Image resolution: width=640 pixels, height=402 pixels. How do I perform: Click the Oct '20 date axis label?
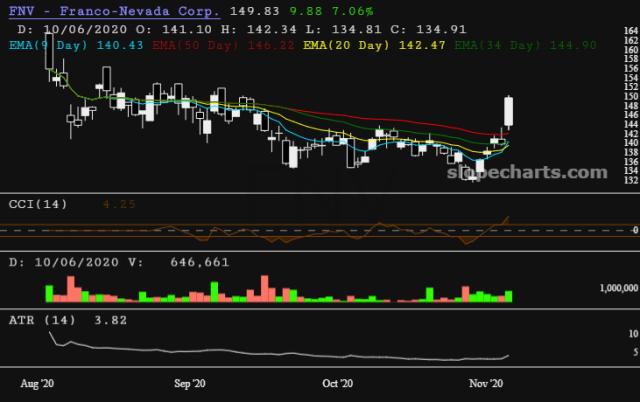338,384
